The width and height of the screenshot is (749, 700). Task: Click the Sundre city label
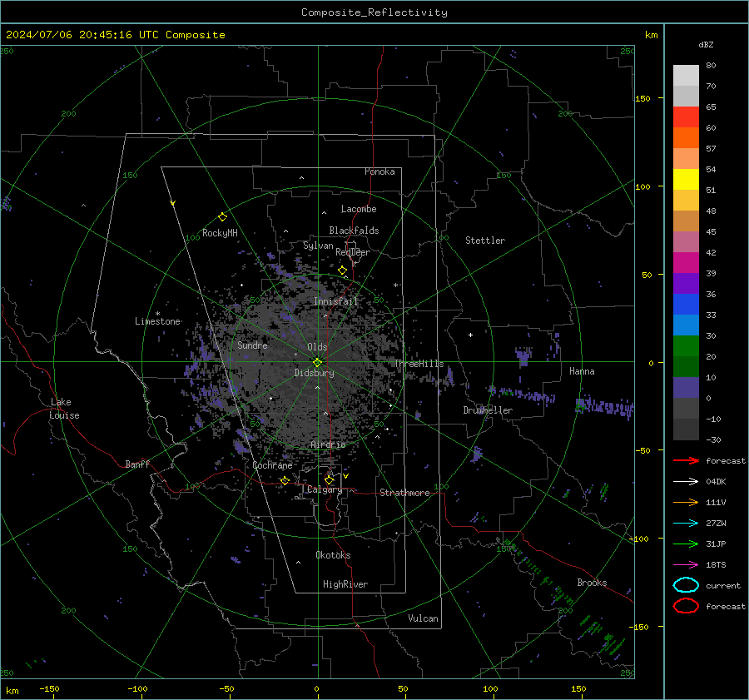pyautogui.click(x=252, y=345)
